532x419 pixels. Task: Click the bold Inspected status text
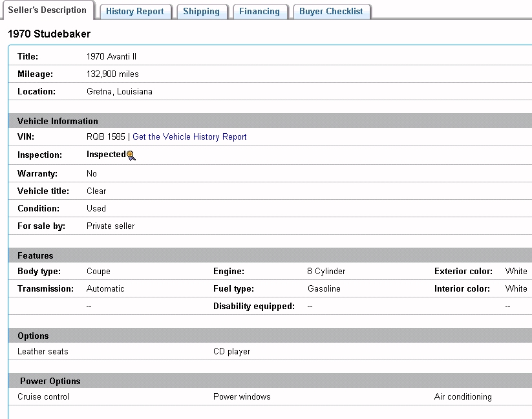coord(106,155)
